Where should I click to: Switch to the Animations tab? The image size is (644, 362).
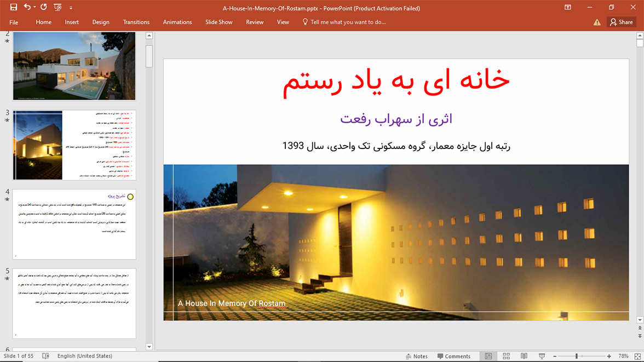tap(177, 22)
